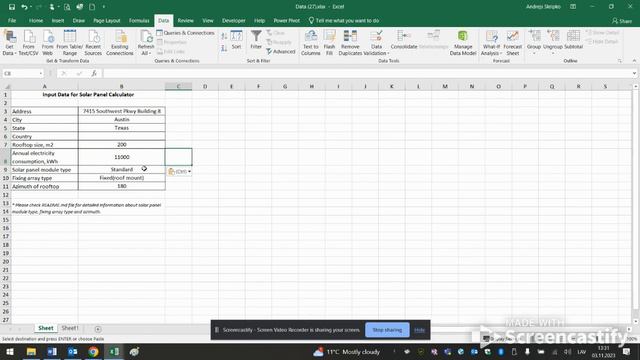Select cell containing Austin

(x=122, y=120)
